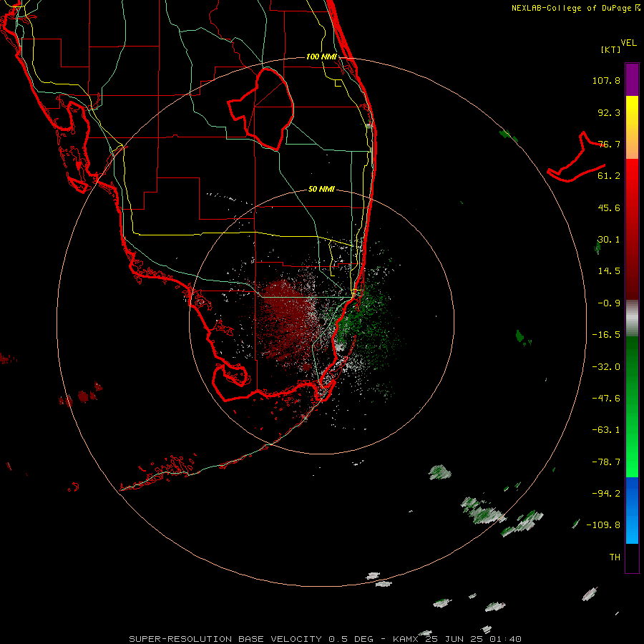Click the -16.5 velocity legend value

click(606, 335)
